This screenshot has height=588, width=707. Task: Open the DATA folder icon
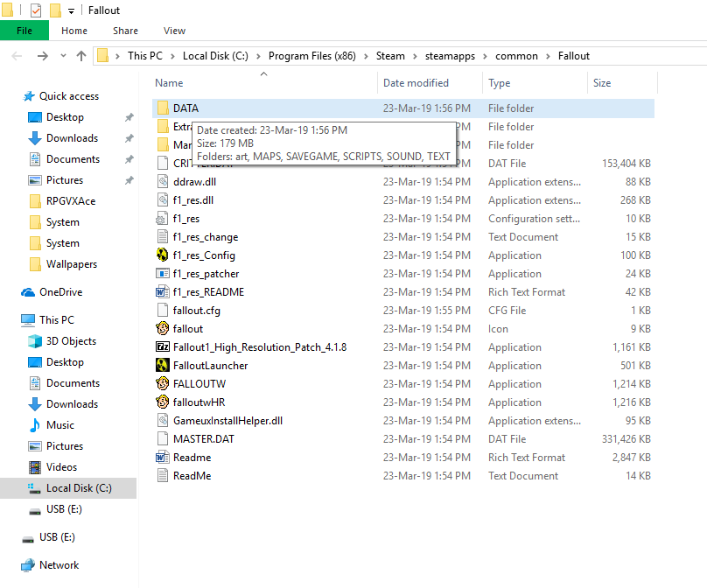[163, 108]
